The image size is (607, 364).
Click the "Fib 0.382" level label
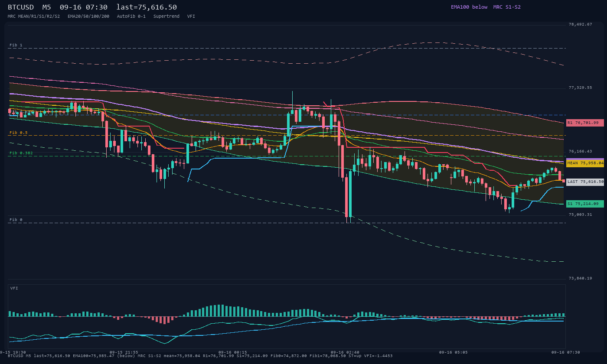21,153
